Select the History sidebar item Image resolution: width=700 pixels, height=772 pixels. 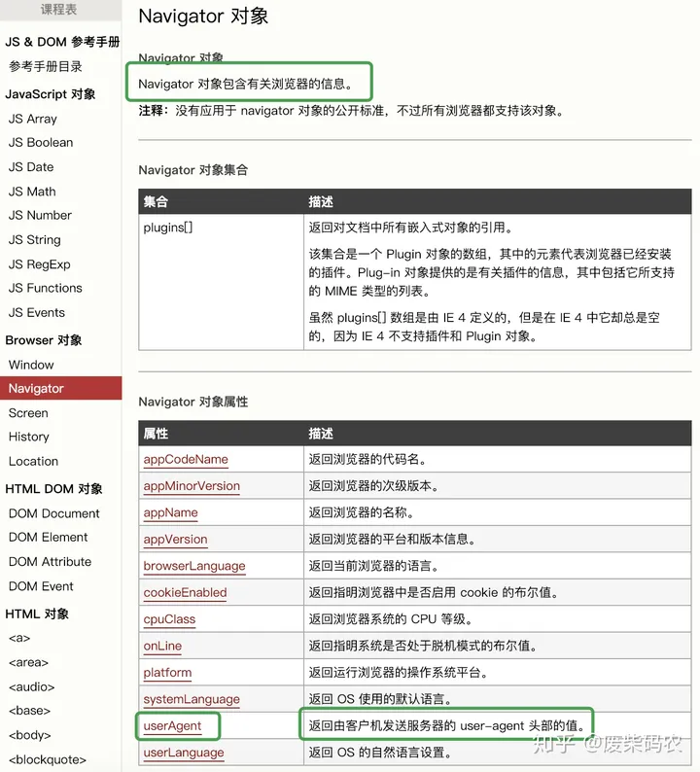coord(29,437)
